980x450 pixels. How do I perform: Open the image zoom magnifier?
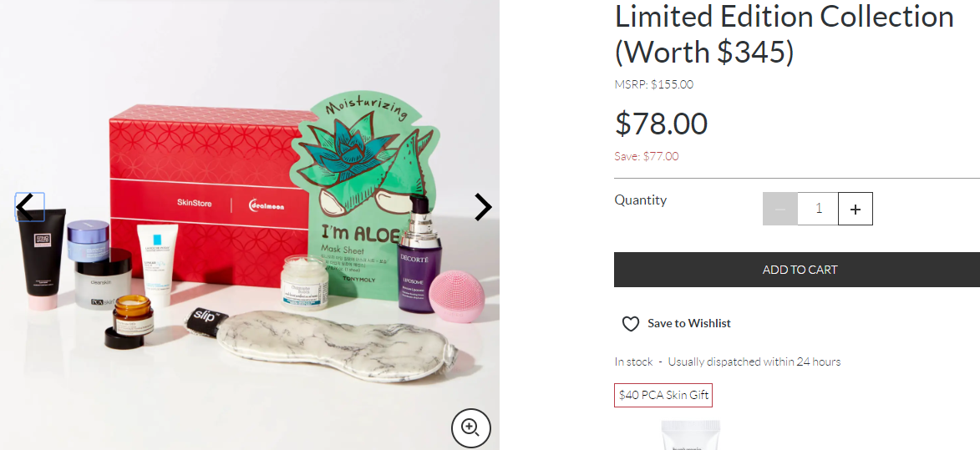pyautogui.click(x=470, y=428)
